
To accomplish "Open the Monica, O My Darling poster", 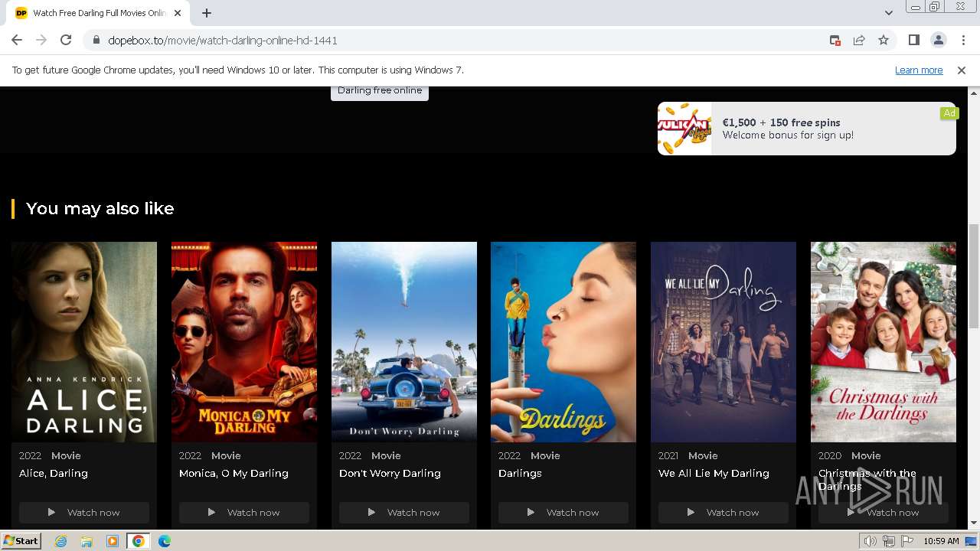I will click(244, 342).
